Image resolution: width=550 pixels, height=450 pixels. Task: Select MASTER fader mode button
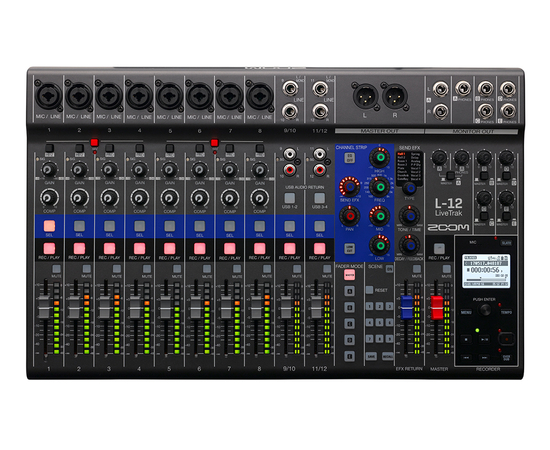coord(349,275)
